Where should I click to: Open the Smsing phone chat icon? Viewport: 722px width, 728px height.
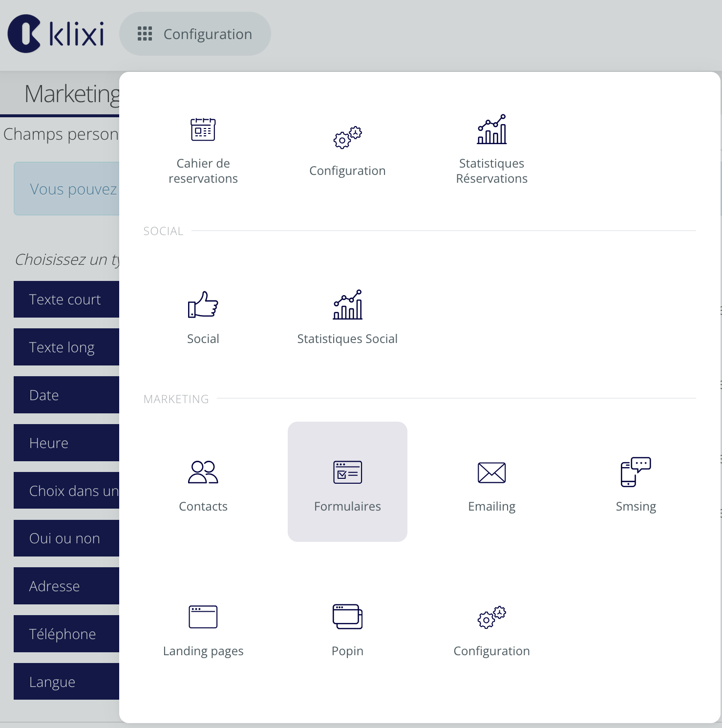point(636,472)
